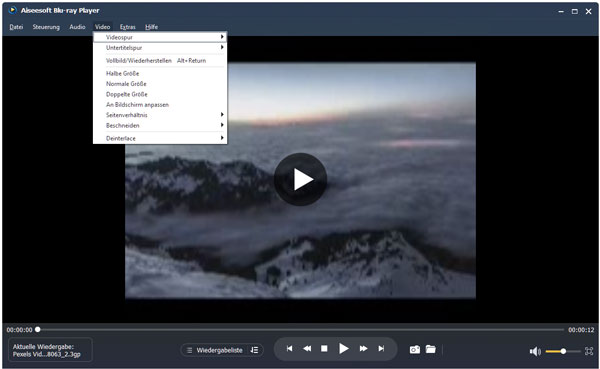Viewport: 600px width, 369px height.
Task: Click the total duration 00:00:12
Action: point(581,330)
